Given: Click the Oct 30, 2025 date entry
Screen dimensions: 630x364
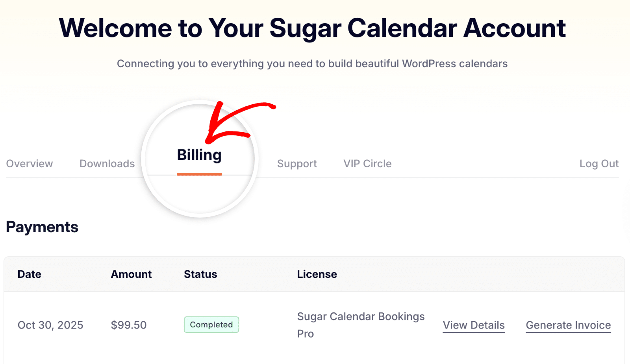Looking at the screenshot, I should (x=50, y=325).
